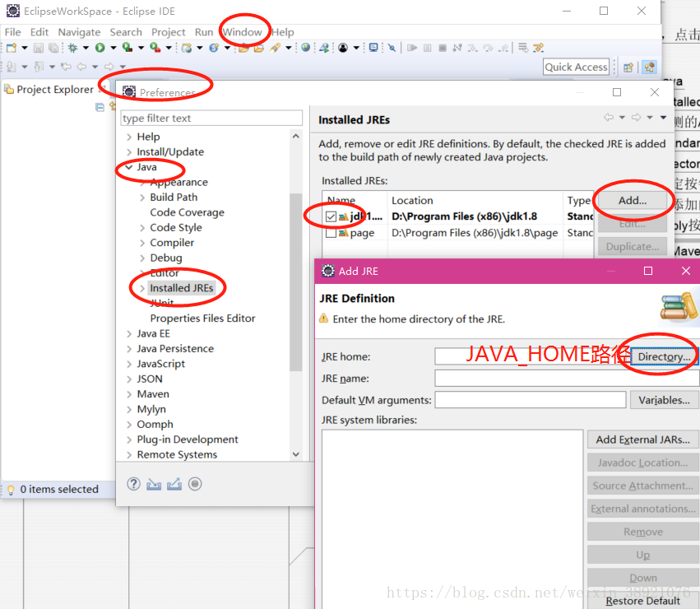This screenshot has height=609, width=700.
Task: Click the External Tools run icon
Action: click(x=155, y=48)
